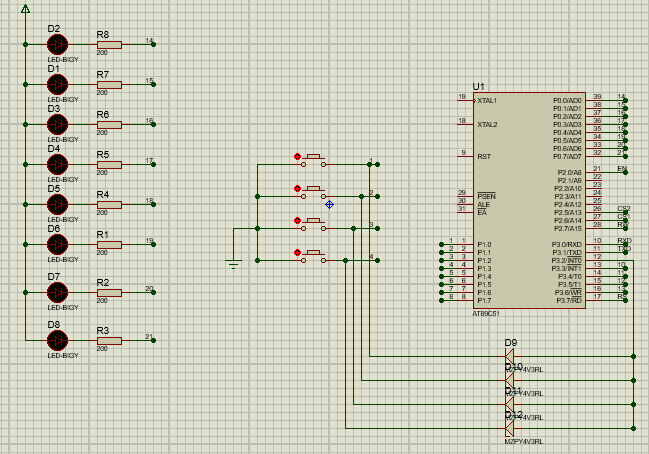This screenshot has width=649, height=454.
Task: Pick zener diode D12 symbol
Action: tap(510, 428)
